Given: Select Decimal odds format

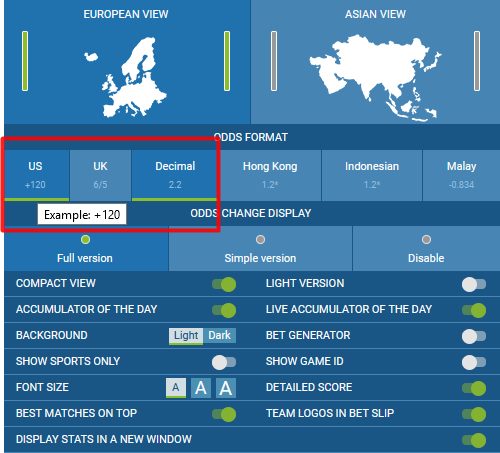Looking at the screenshot, I should tap(175, 175).
